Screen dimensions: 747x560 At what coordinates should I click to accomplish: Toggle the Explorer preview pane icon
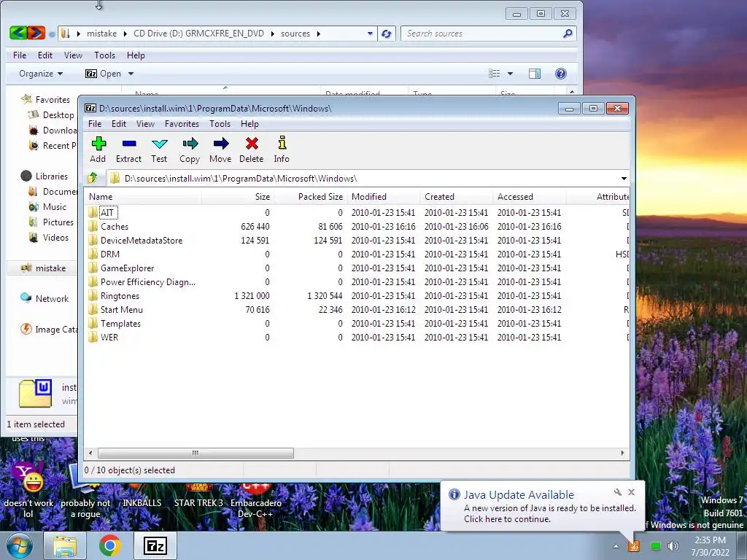535,74
